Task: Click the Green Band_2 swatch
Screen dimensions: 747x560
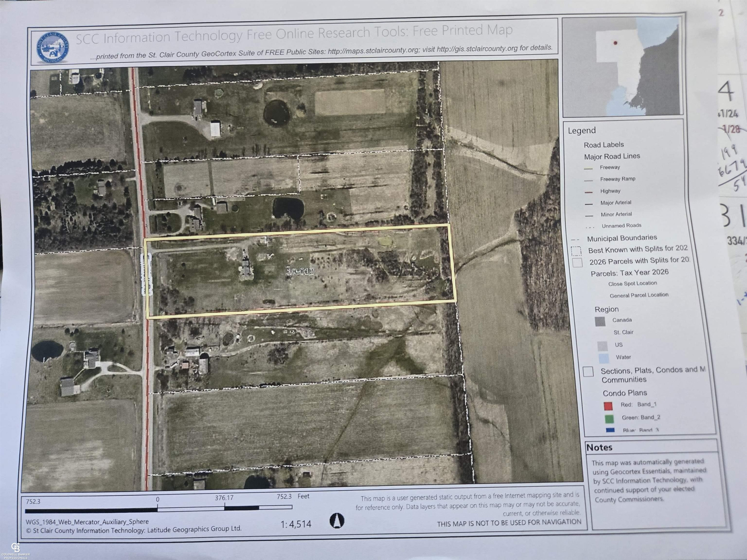Action: (609, 419)
